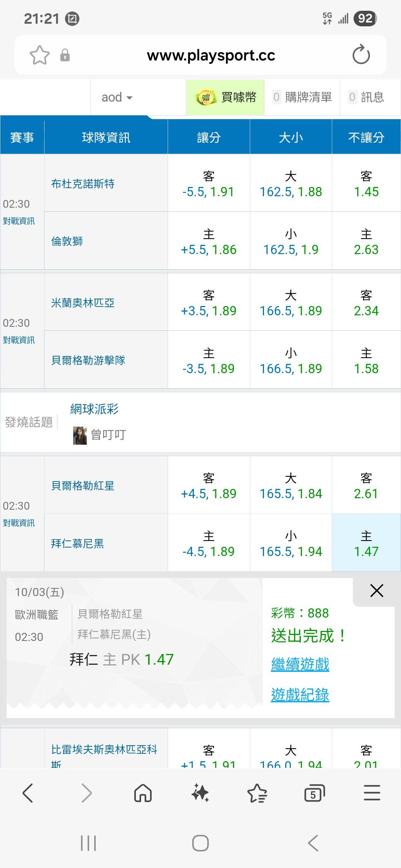Tap the bookmark star in address bar
The height and width of the screenshot is (868, 401).
pyautogui.click(x=39, y=55)
